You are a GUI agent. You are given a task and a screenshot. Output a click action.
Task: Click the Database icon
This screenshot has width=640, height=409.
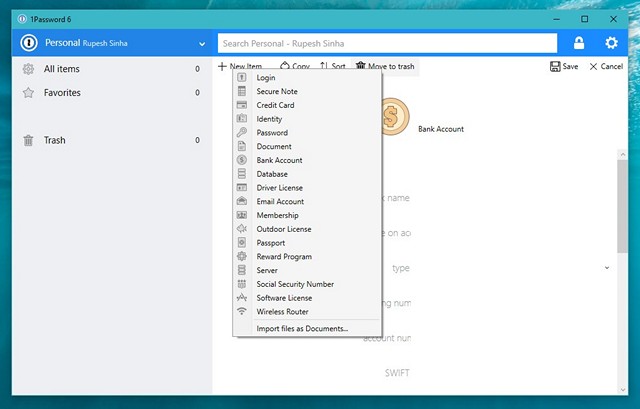coord(242,173)
